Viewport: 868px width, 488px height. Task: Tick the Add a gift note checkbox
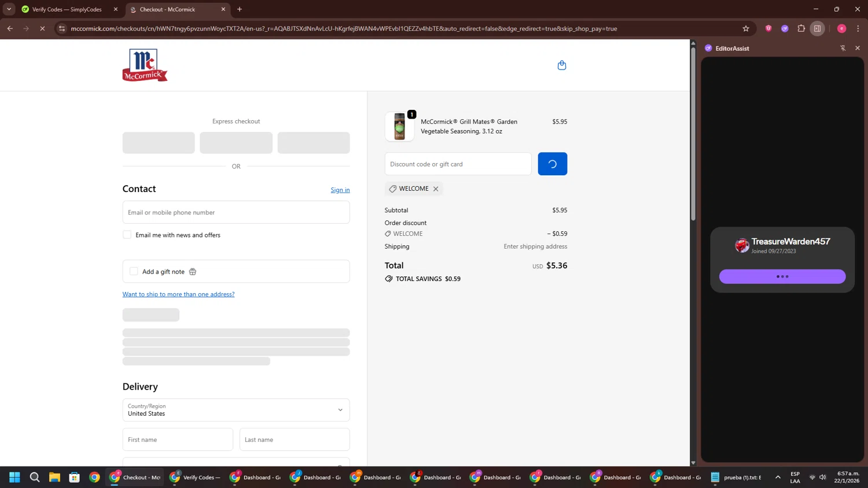click(x=134, y=271)
